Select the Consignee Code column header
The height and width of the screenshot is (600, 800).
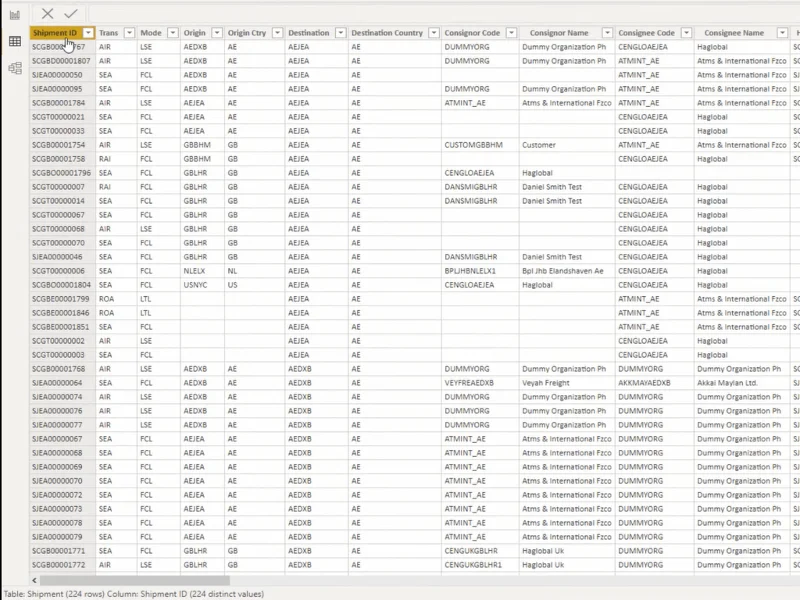pos(646,33)
